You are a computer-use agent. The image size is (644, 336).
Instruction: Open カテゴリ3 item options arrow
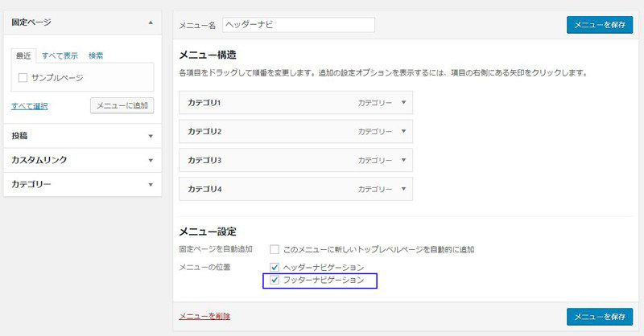(404, 160)
